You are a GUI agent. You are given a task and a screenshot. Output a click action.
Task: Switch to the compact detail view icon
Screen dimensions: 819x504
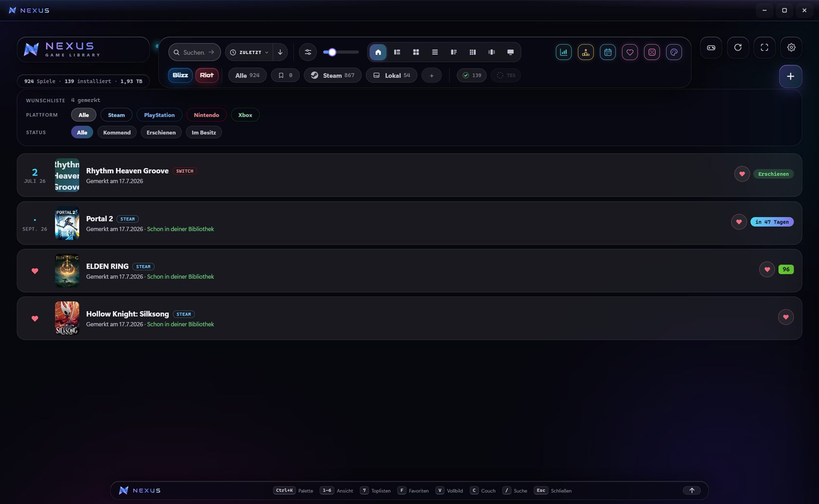coord(454,52)
